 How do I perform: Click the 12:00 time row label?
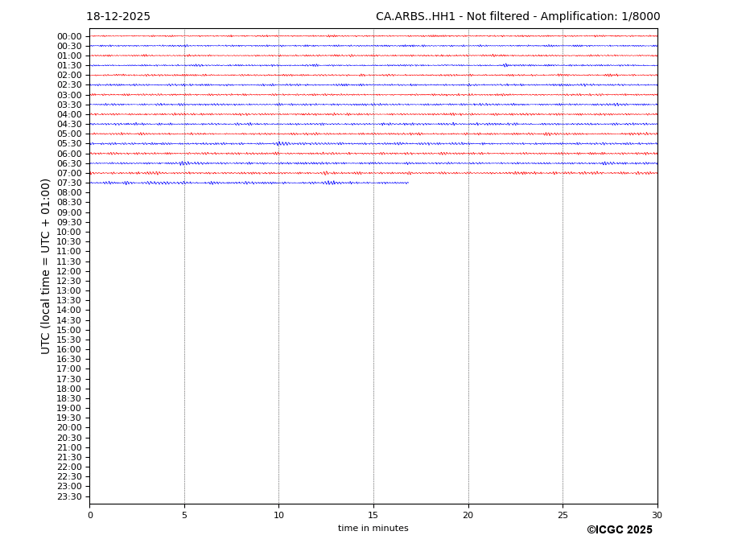click(69, 271)
